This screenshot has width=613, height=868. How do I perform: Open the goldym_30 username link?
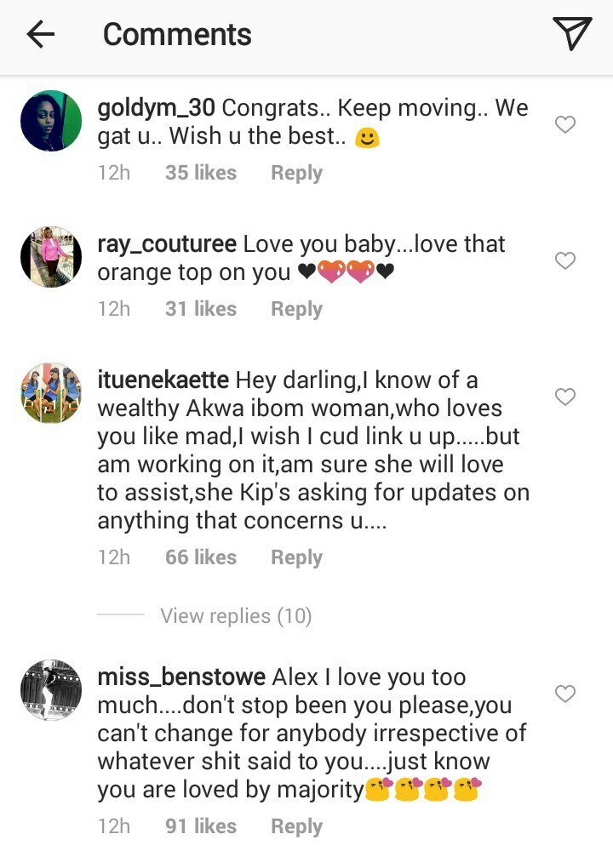(x=158, y=108)
